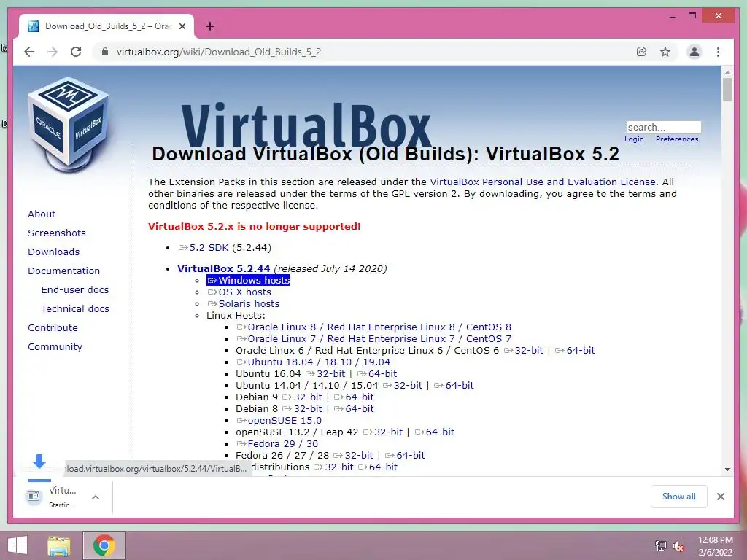
Task: Click the VirtualBox cube logo
Action: (68, 125)
